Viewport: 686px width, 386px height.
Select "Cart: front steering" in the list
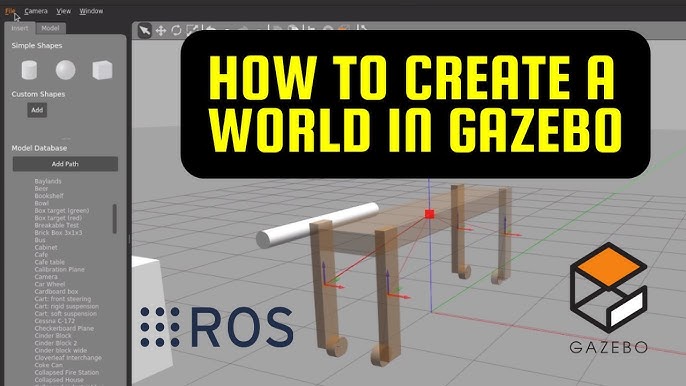[63, 299]
